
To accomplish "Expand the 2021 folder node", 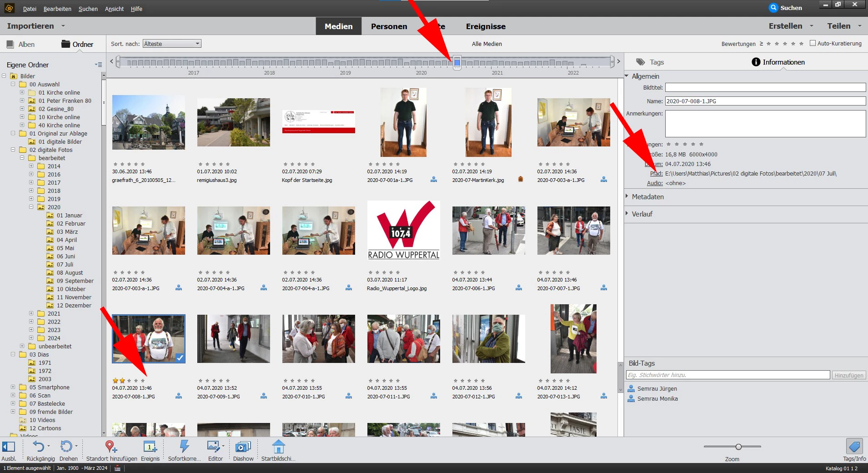I will (31, 313).
